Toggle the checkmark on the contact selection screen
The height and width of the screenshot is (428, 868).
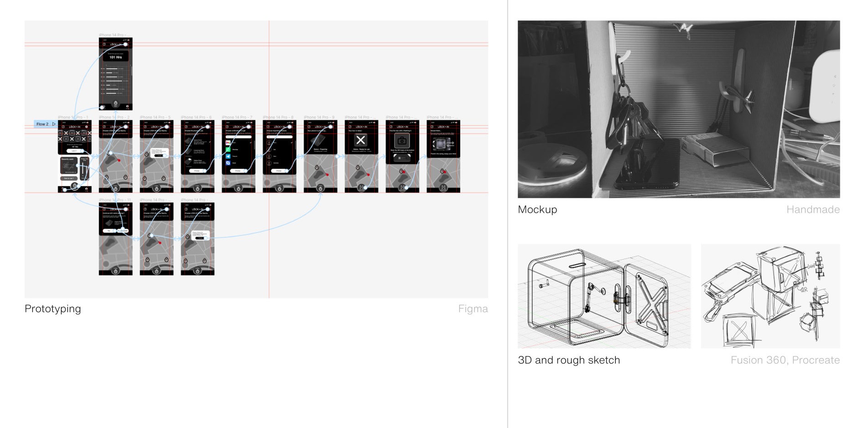click(291, 142)
